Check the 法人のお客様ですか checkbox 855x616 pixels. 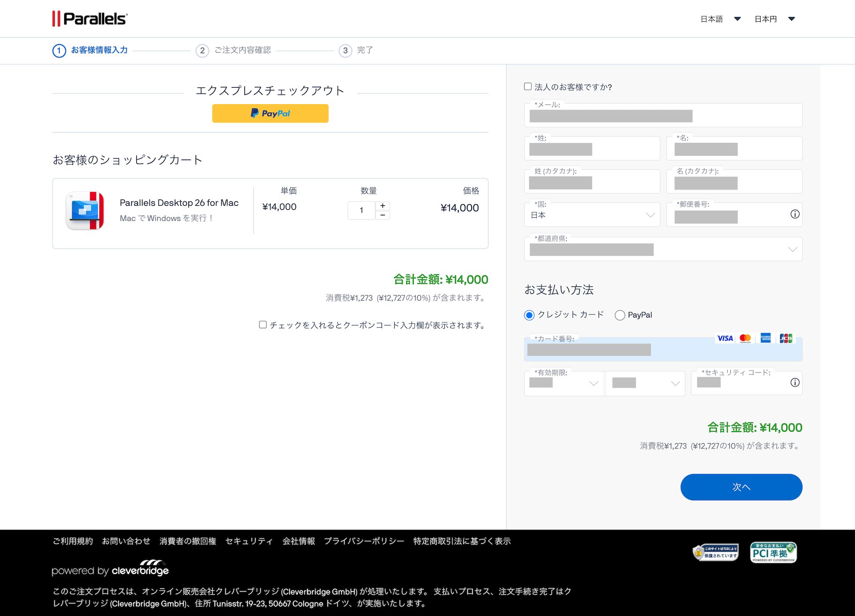[528, 86]
